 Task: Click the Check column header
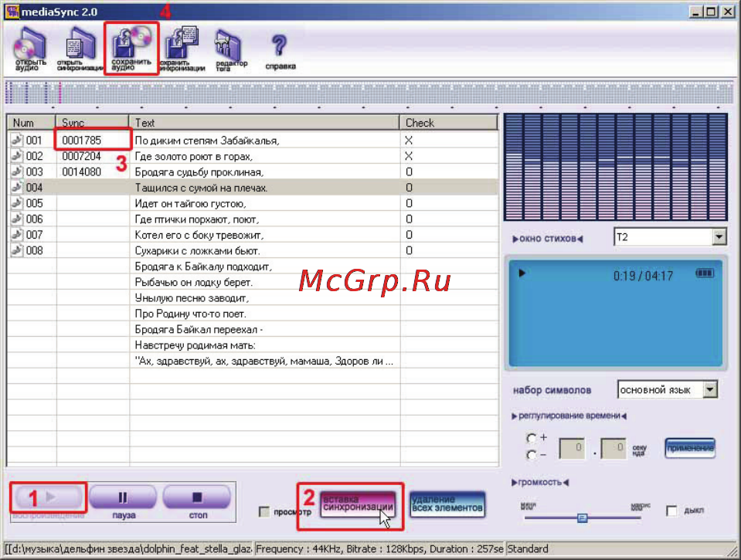tap(449, 122)
